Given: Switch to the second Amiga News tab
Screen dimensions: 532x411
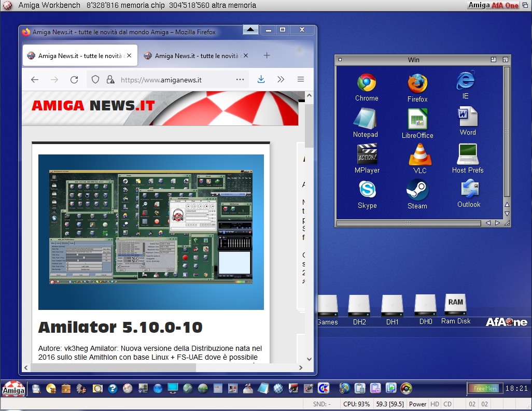Looking at the screenshot, I should coord(193,56).
